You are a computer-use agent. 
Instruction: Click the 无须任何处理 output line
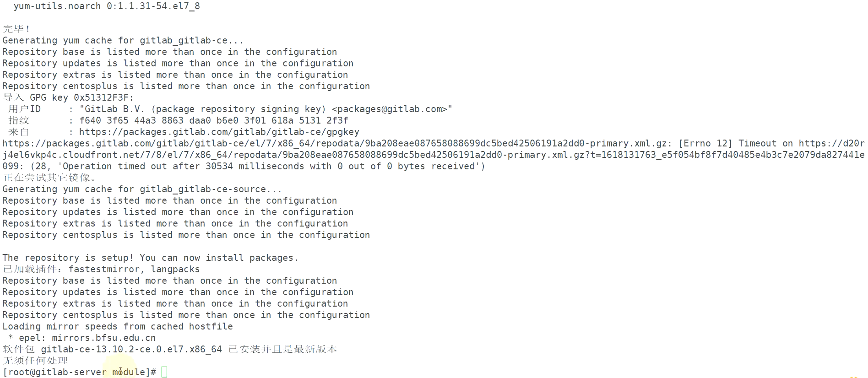(35, 361)
